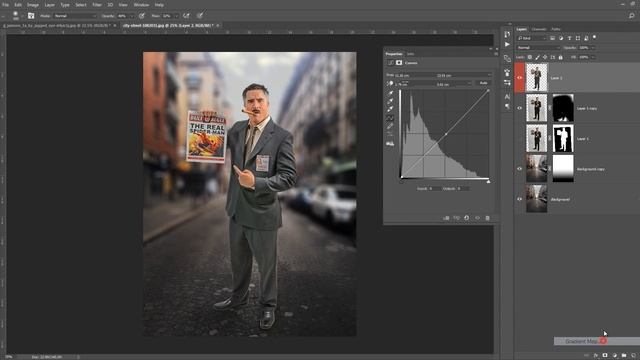Select the Background copy gradient mask thumbnail
The height and width of the screenshot is (360, 640).
click(x=563, y=169)
